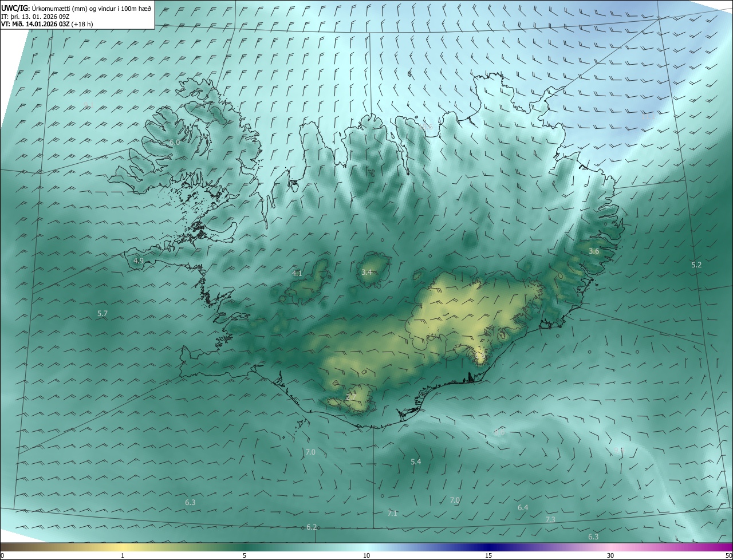This screenshot has height=560, width=733.
Task: Click the yellow color near 1 on colorbar
Action: 123,547
